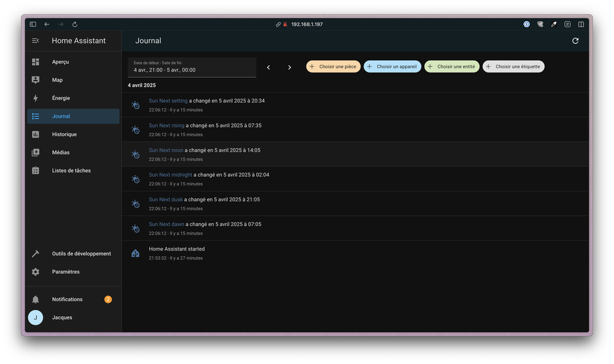Open the browser split view icon
The image size is (614, 364).
click(581, 25)
